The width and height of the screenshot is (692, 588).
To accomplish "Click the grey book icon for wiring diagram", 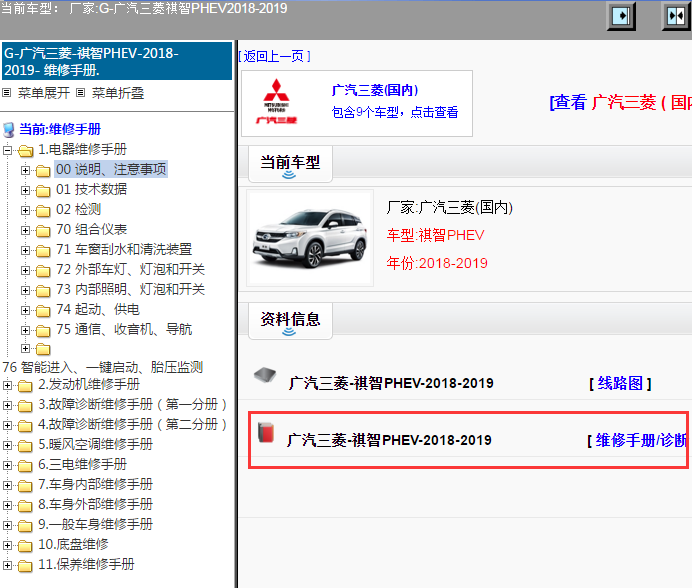I will tap(265, 375).
